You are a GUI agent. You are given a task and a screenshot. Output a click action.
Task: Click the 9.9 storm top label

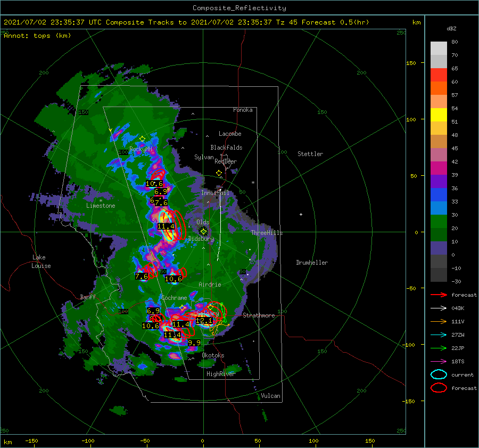(194, 343)
